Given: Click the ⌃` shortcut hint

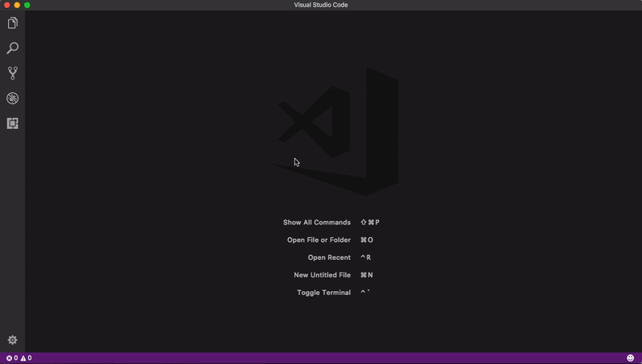Looking at the screenshot, I should (365, 293).
